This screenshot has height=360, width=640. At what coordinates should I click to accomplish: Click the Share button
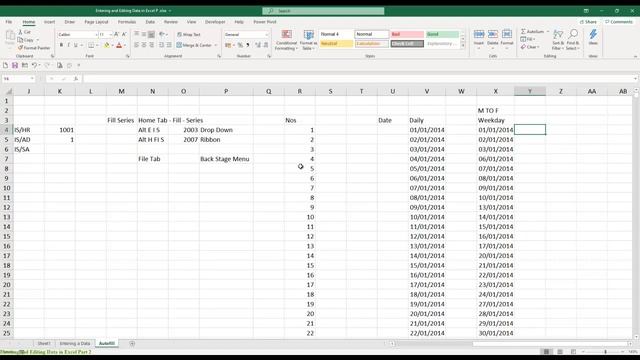[588, 22]
